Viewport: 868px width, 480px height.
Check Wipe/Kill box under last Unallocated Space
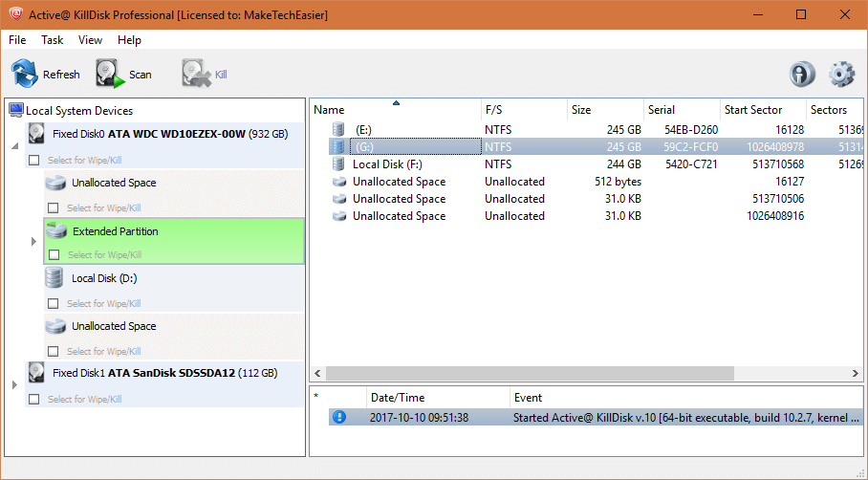[54, 351]
